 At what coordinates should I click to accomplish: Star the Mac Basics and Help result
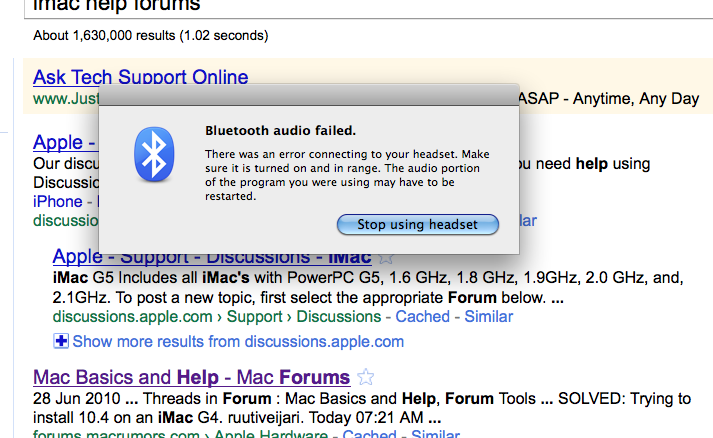[x=365, y=377]
